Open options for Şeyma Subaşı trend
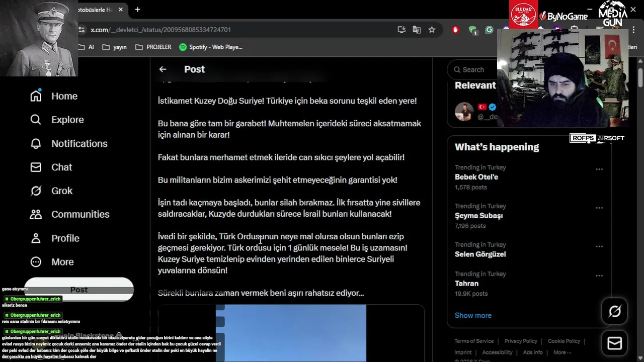Viewport: 644px width, 362px height. [x=599, y=208]
